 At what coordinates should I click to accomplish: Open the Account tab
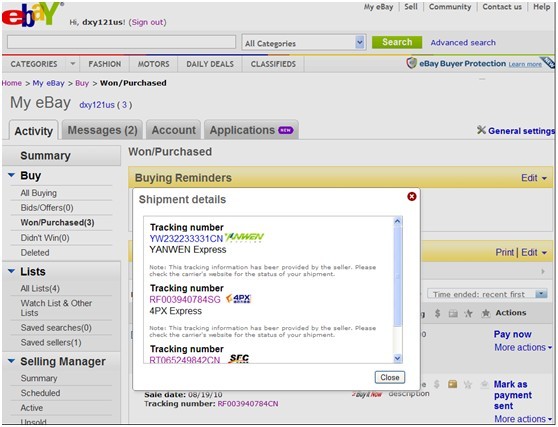[x=174, y=130]
